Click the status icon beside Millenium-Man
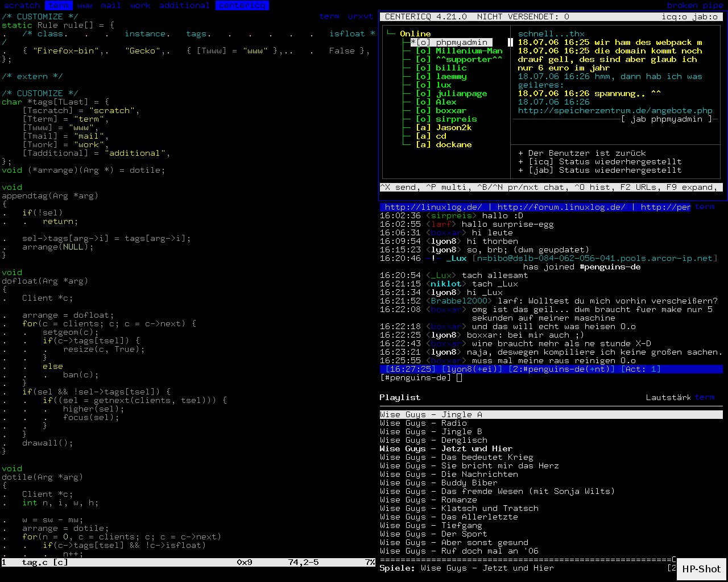This screenshot has height=582, width=728. [x=423, y=51]
